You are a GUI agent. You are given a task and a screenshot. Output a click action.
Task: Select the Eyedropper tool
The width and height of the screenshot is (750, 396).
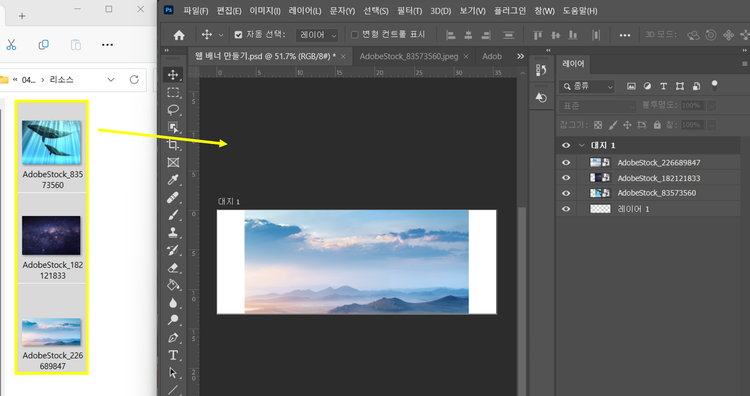click(x=173, y=180)
